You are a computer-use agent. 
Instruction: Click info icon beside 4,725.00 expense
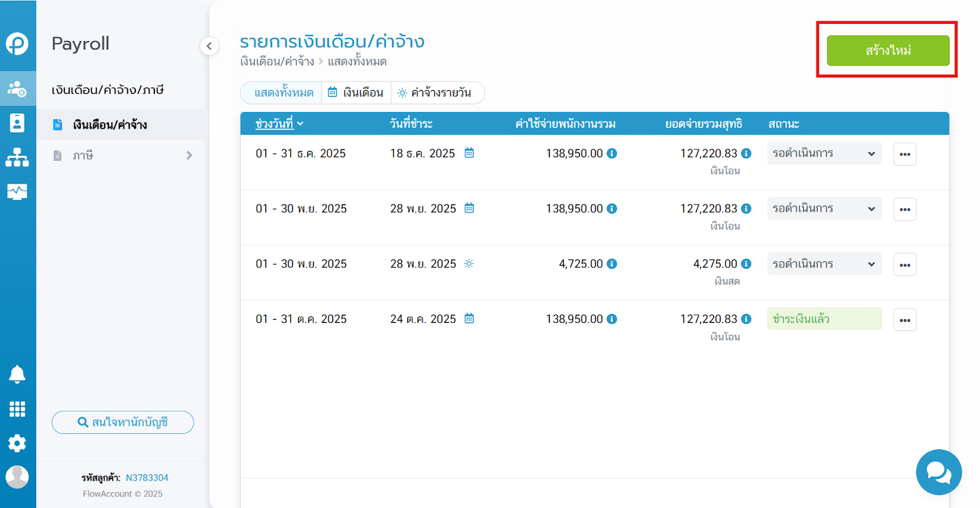coord(612,264)
